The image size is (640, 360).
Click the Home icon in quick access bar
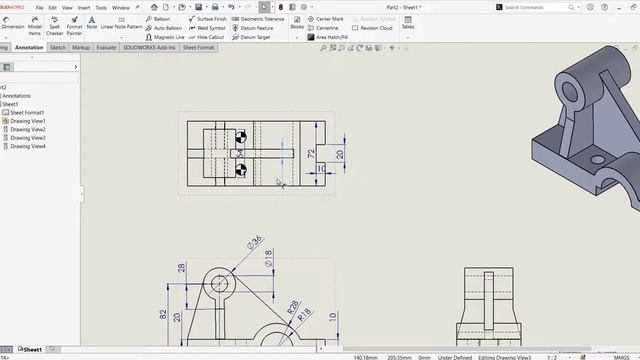point(154,7)
